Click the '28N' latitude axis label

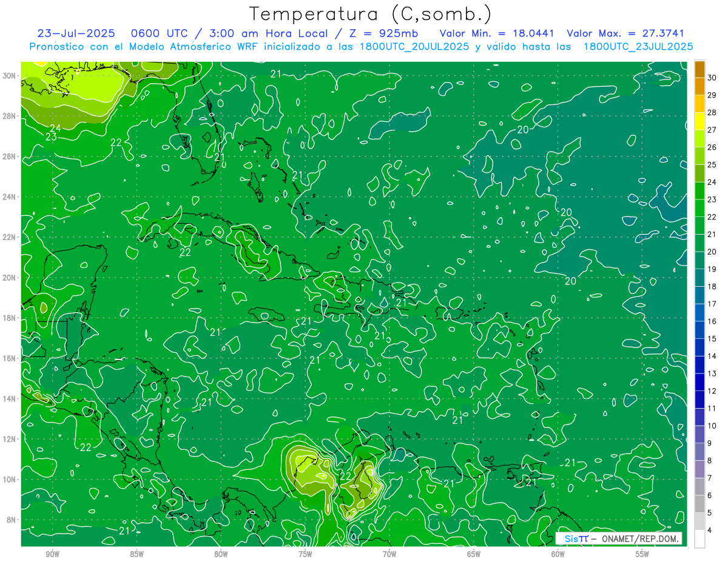coord(10,116)
